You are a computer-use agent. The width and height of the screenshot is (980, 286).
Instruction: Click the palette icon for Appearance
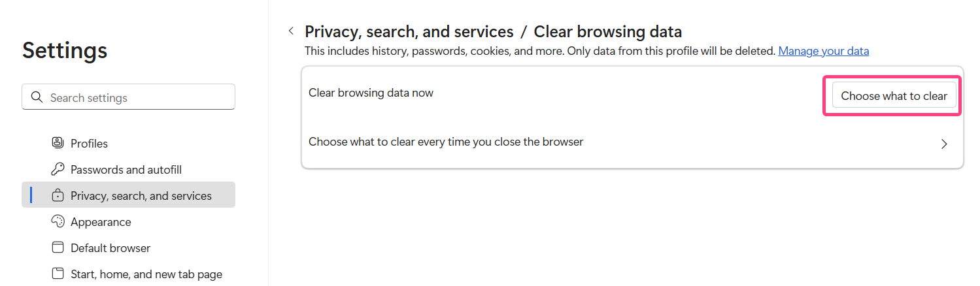click(x=58, y=221)
